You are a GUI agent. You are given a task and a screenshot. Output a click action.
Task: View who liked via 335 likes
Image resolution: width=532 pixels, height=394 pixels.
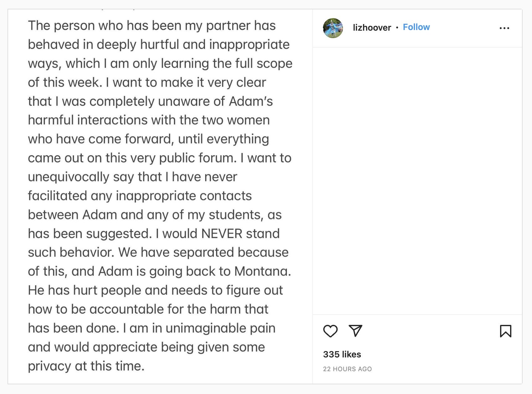342,354
